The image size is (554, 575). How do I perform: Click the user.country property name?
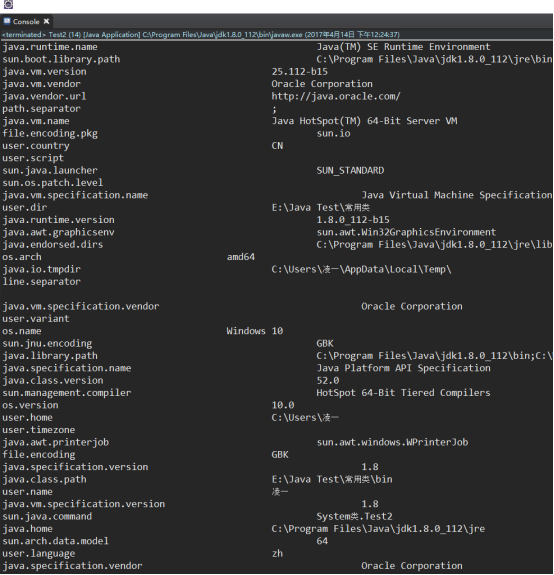[36, 146]
